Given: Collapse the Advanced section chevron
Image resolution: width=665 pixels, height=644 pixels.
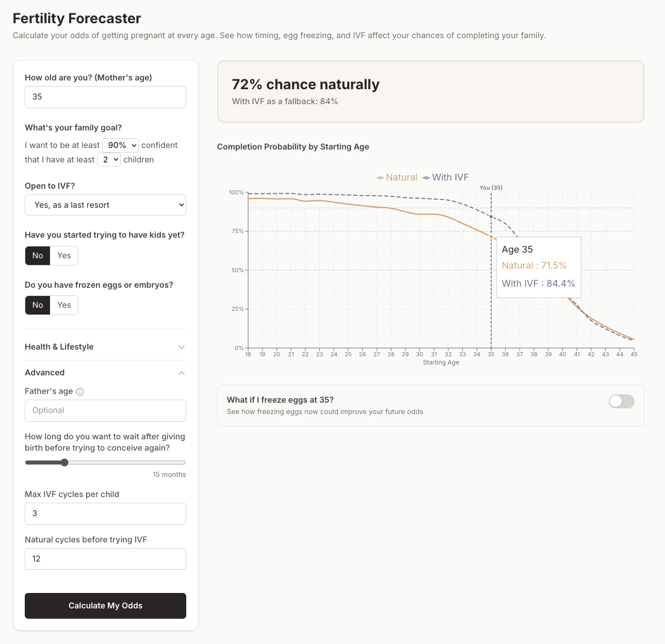Looking at the screenshot, I should (x=181, y=373).
